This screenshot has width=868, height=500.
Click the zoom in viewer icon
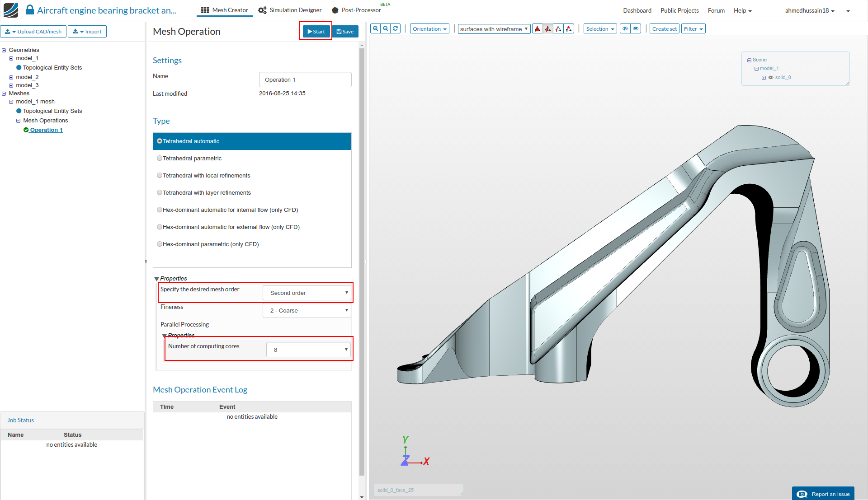375,28
